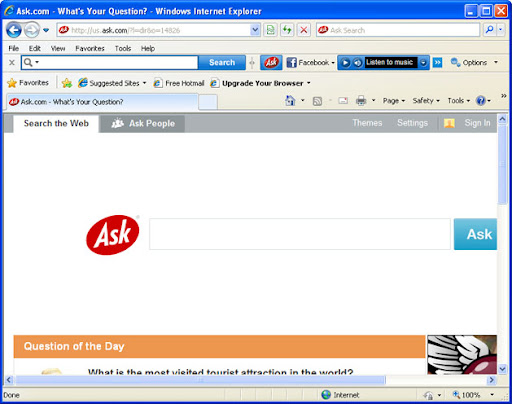Expand the command bar overflow chevron
Image resolution: width=512 pixels, height=404 pixels.
pyautogui.click(x=504, y=96)
